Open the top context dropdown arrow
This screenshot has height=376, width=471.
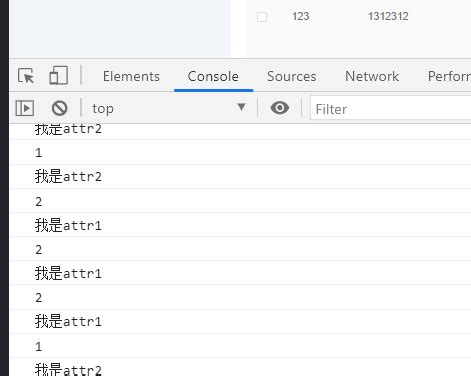[241, 107]
